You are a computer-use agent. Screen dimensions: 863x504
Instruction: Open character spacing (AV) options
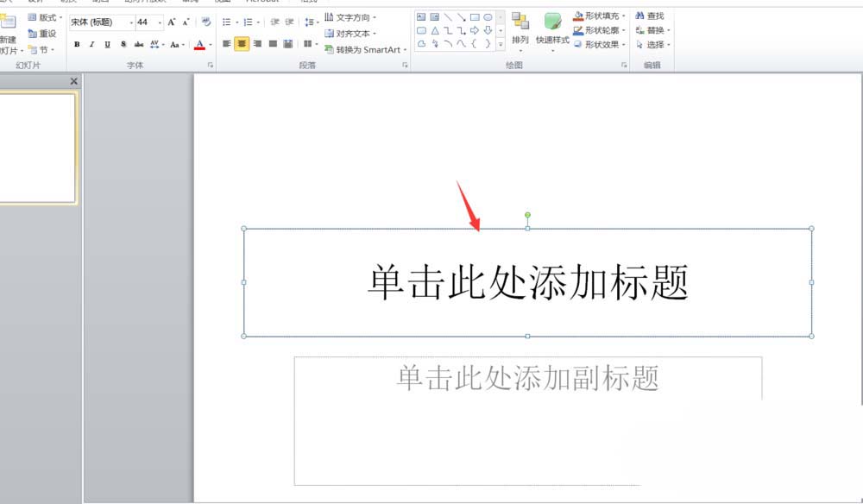pyautogui.click(x=157, y=45)
